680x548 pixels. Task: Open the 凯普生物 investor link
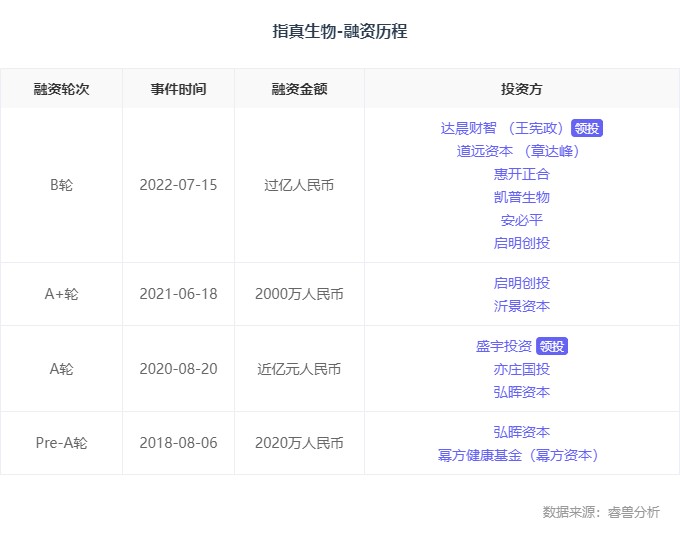click(x=522, y=197)
